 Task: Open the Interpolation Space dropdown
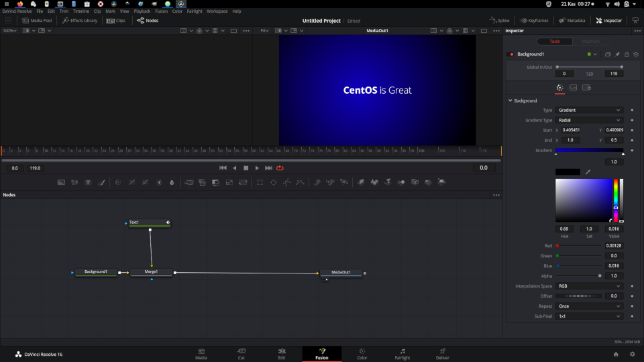(590, 286)
